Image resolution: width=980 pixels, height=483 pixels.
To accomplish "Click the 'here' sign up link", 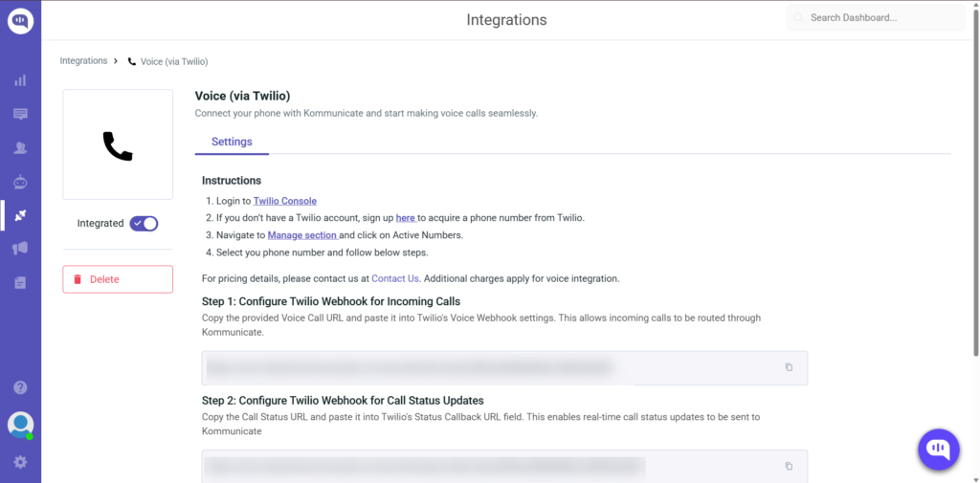I will (406, 218).
